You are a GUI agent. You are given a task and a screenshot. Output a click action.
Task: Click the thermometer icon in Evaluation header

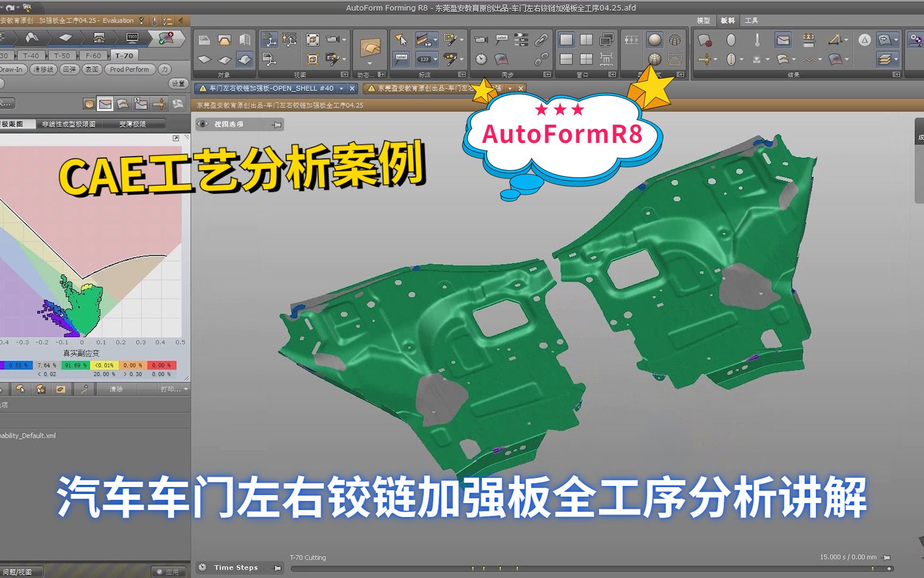pos(154,21)
